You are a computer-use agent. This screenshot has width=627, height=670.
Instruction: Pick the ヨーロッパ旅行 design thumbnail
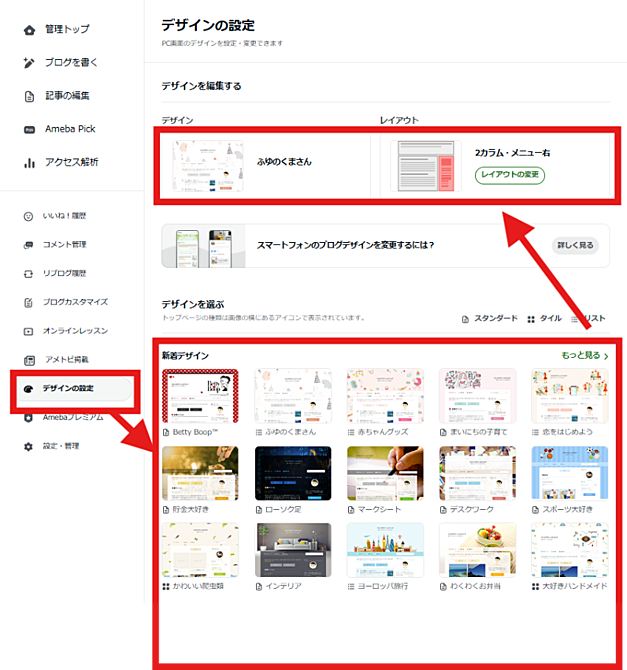tap(384, 549)
